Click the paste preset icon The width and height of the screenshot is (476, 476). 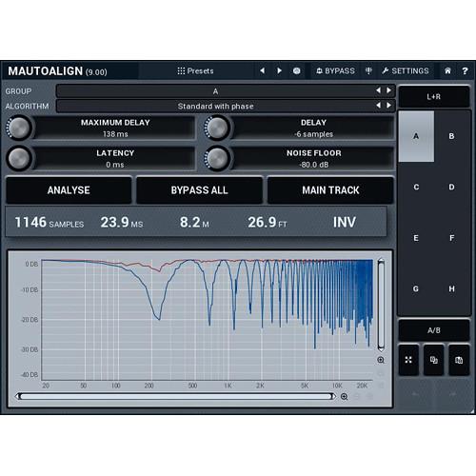(459, 360)
